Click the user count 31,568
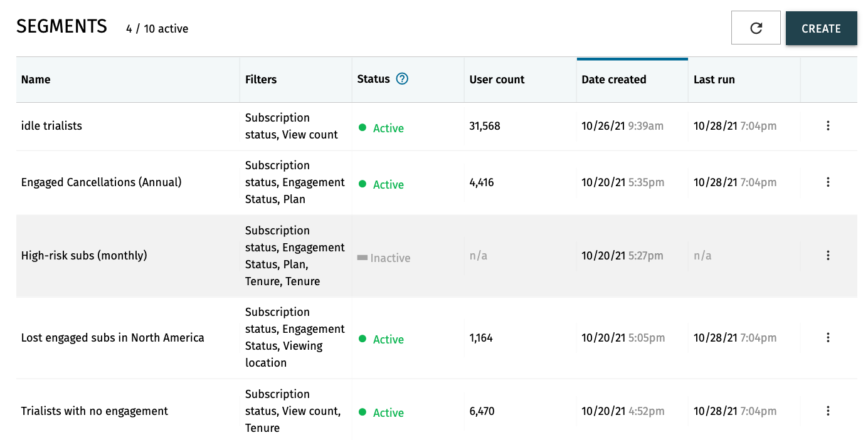The width and height of the screenshot is (868, 440). pos(485,126)
